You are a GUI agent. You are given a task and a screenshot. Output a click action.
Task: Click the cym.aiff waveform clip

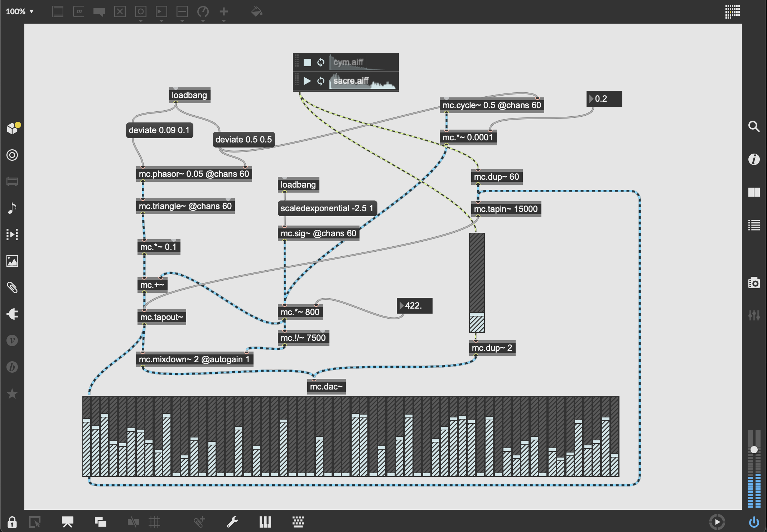click(x=363, y=62)
